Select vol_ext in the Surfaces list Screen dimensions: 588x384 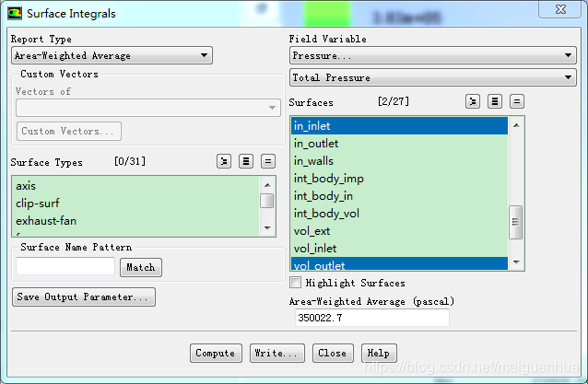pyautogui.click(x=399, y=231)
